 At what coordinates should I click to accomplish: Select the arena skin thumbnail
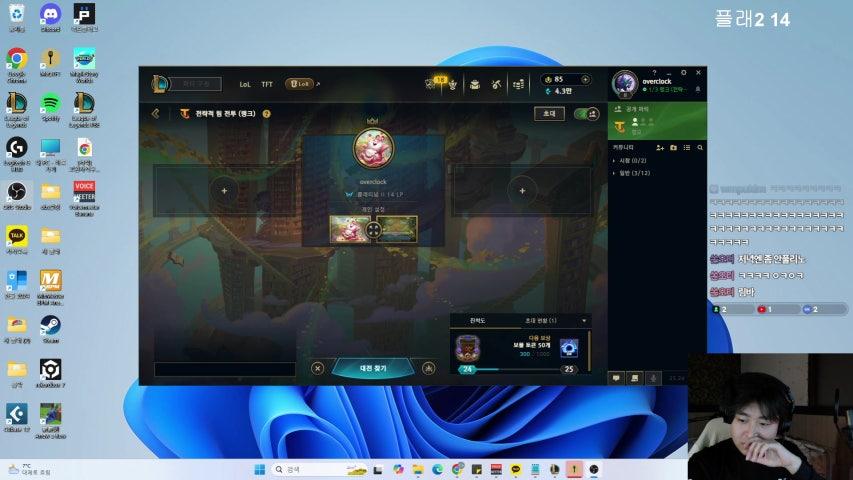pos(398,229)
